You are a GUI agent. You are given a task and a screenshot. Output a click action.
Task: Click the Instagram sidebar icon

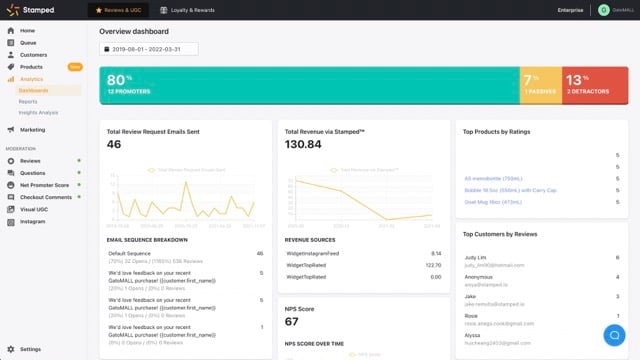[11, 222]
